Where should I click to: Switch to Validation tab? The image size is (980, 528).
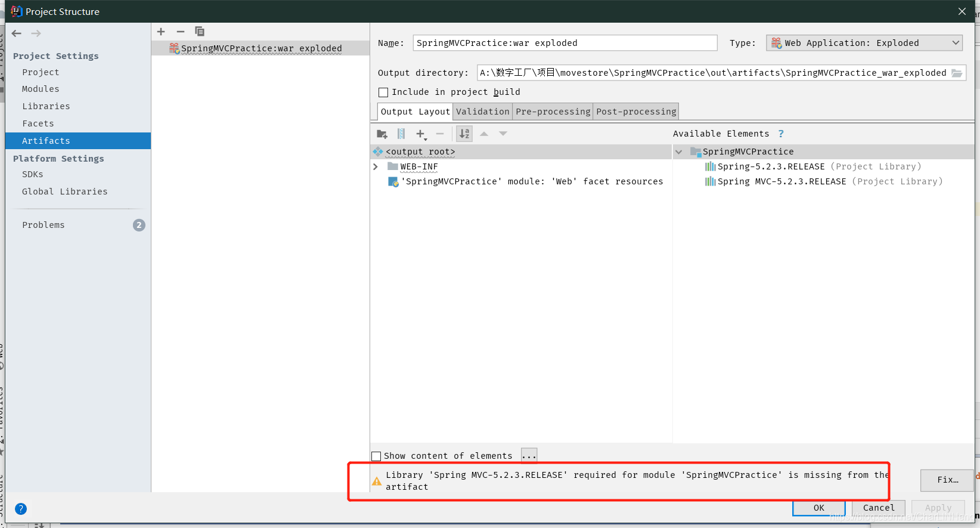click(x=483, y=112)
